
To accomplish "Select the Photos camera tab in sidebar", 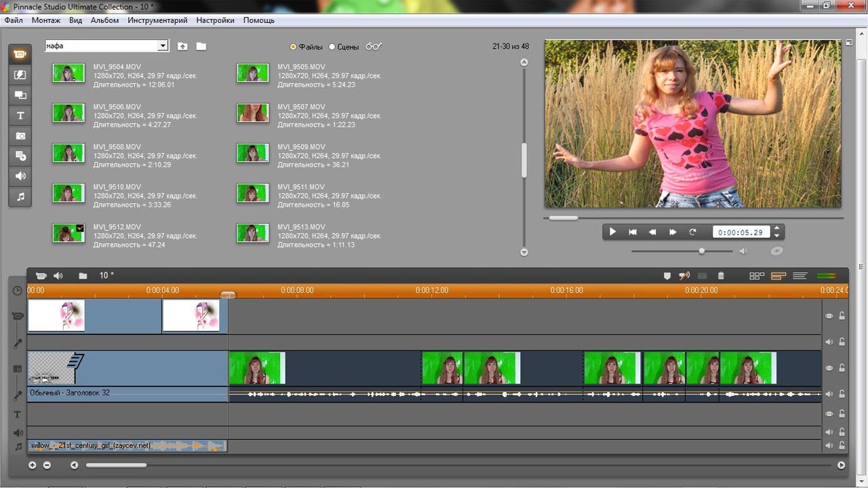I will click(x=20, y=136).
